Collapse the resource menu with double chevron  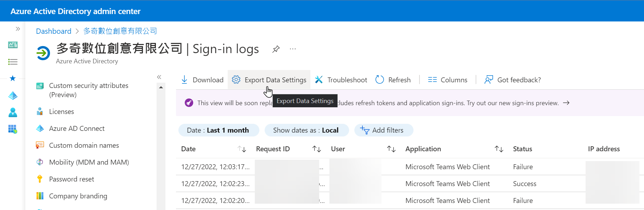[159, 77]
